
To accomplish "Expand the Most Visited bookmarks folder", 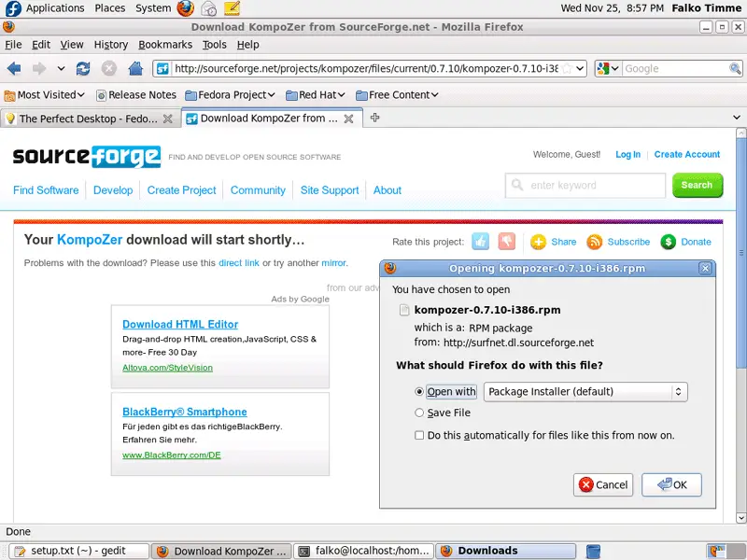I will pos(44,95).
